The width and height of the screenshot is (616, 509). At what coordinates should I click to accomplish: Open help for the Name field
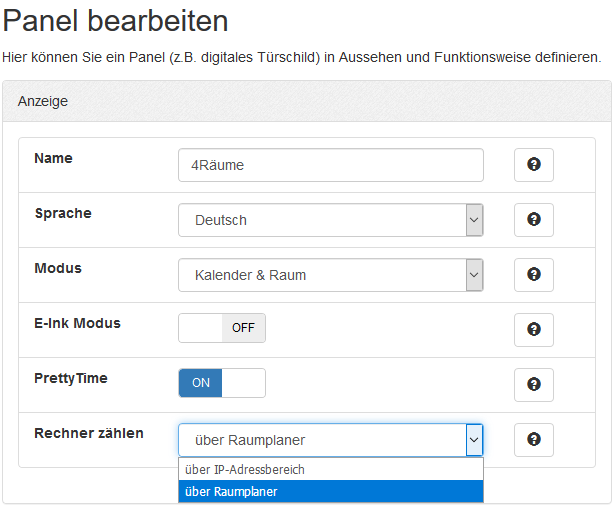pyautogui.click(x=533, y=165)
